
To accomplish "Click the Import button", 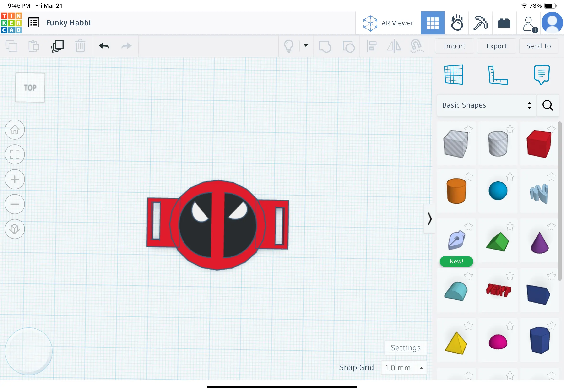I will click(x=454, y=46).
